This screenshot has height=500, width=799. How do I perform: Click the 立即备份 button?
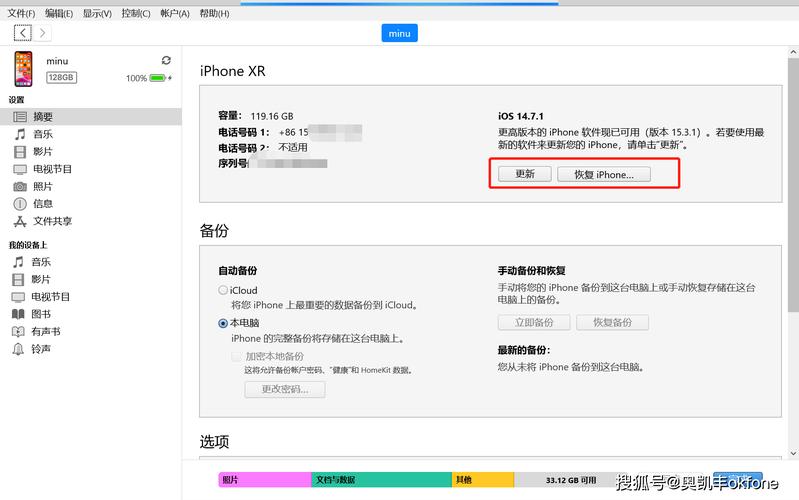534,322
